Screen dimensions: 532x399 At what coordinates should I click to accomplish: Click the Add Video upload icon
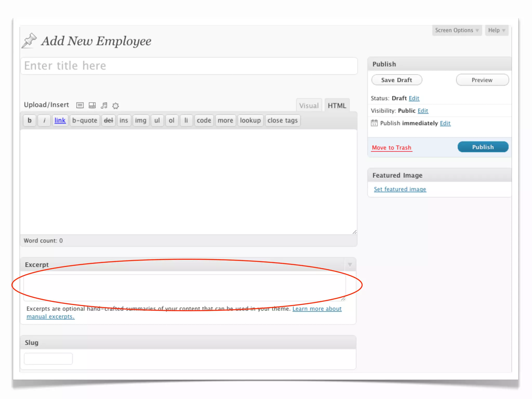coord(92,105)
